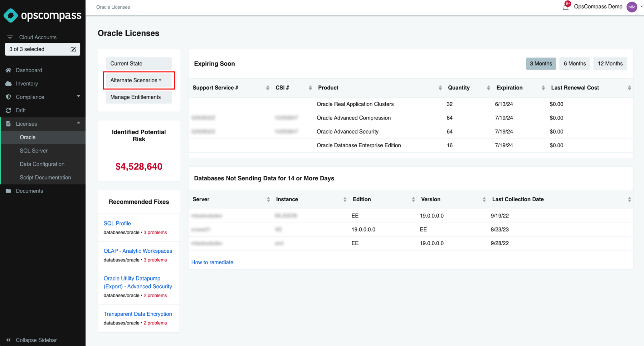The image size is (644, 346).
Task: Open the notification bell alerts
Action: point(566,7)
